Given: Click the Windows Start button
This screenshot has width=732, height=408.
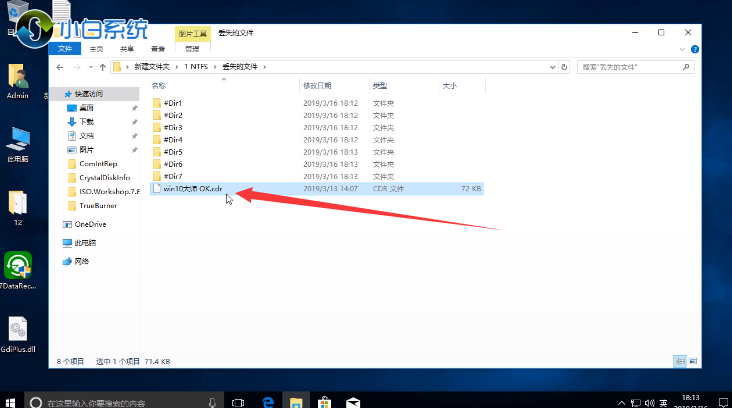Looking at the screenshot, I should [11, 400].
